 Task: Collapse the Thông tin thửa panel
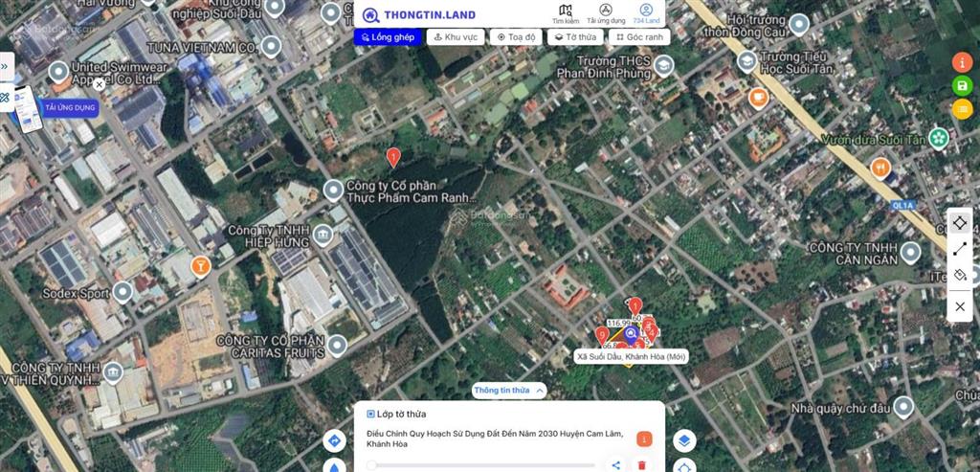pyautogui.click(x=509, y=390)
